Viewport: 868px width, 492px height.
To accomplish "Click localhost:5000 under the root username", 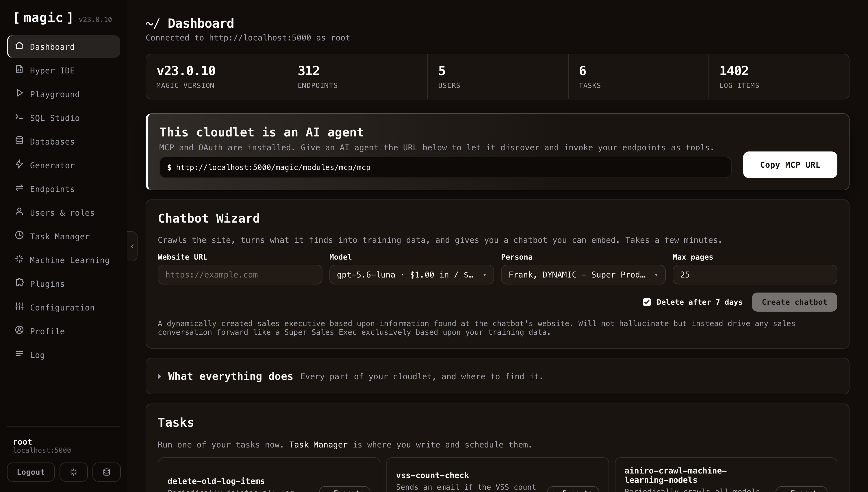I will point(42,450).
